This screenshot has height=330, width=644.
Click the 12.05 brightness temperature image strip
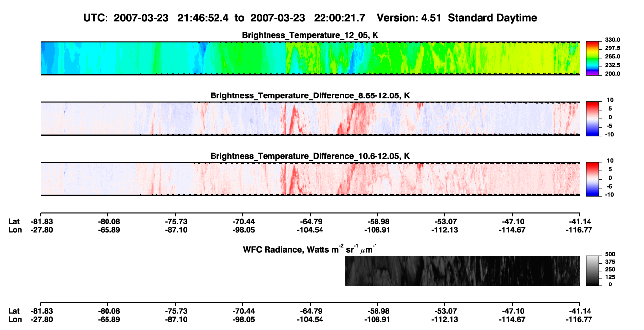coord(310,58)
